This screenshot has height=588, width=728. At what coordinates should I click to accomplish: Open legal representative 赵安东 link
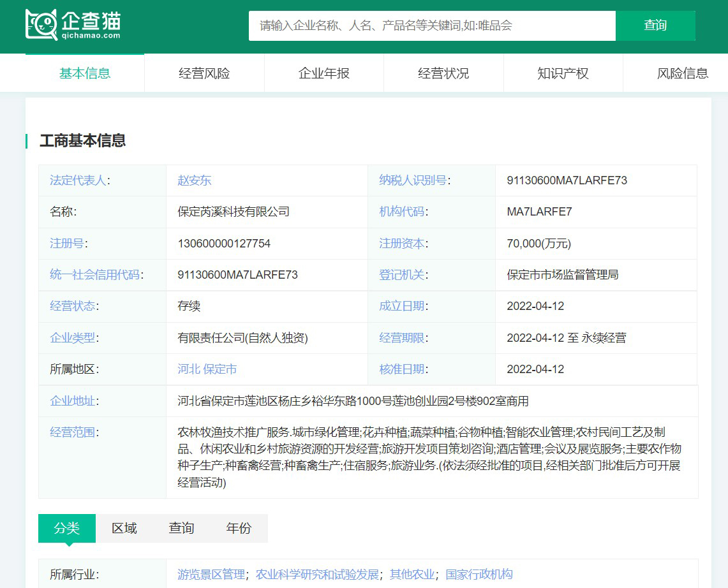tap(194, 180)
